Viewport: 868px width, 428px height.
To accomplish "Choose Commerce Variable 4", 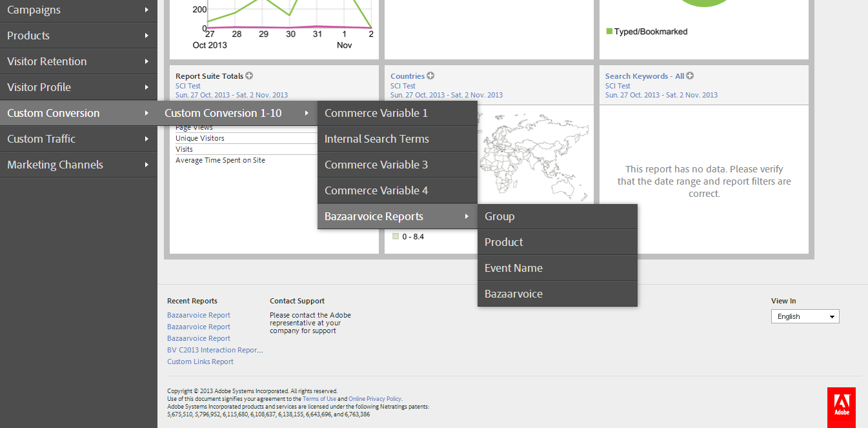I will [398, 190].
